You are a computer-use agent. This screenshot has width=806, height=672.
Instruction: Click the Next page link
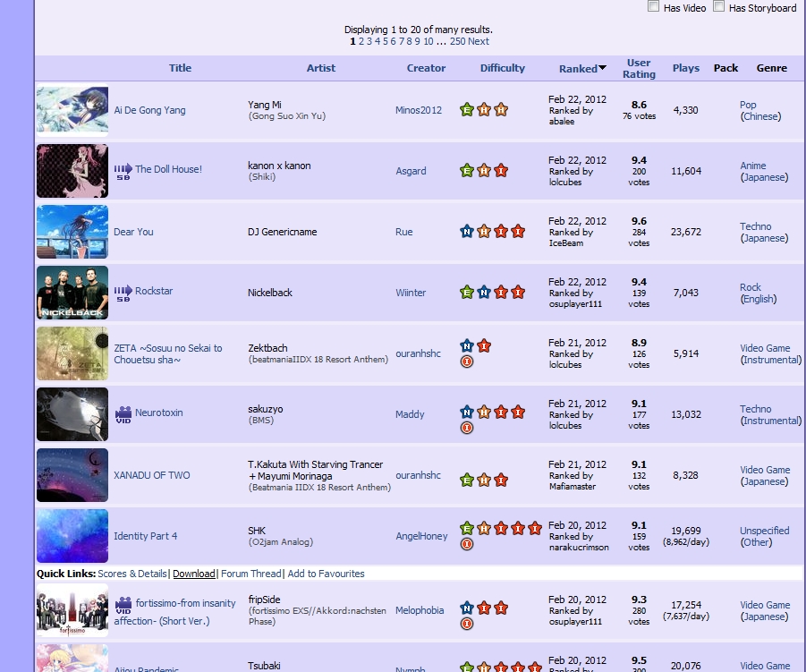coord(479,41)
